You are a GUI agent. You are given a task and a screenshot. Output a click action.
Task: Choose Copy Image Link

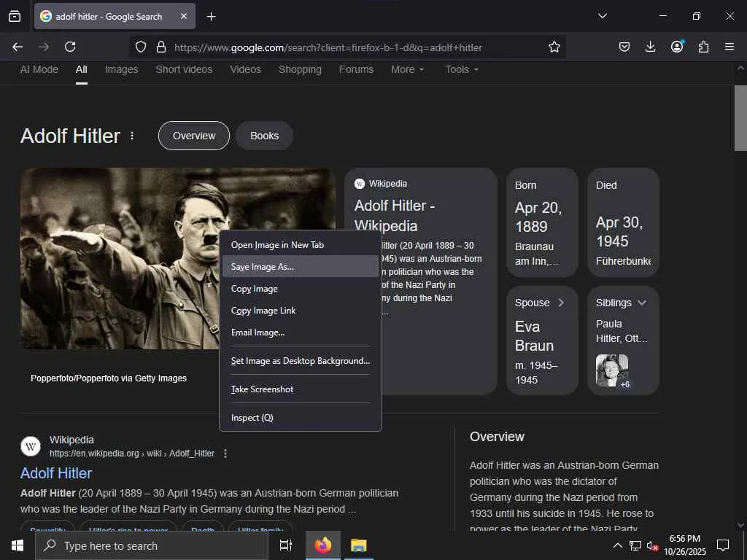point(300,311)
